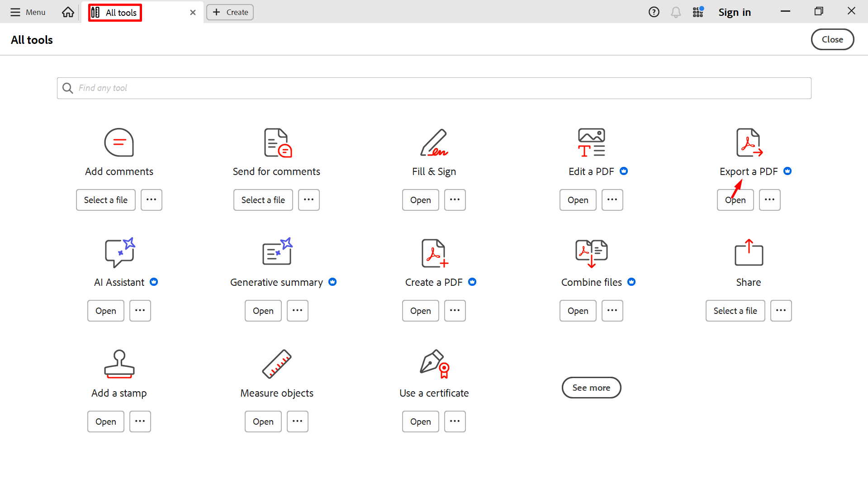Click the AI Assistant chat icon
868x488 pixels.
pos(120,253)
